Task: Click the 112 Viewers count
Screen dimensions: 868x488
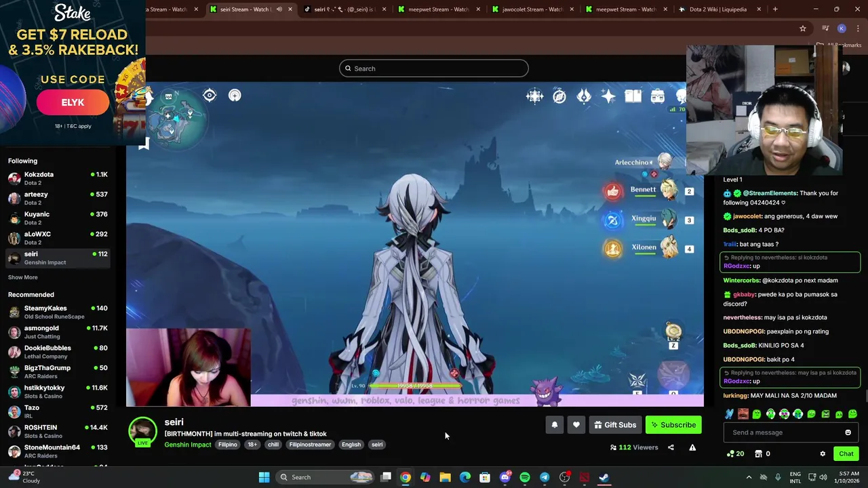Action: (634, 447)
